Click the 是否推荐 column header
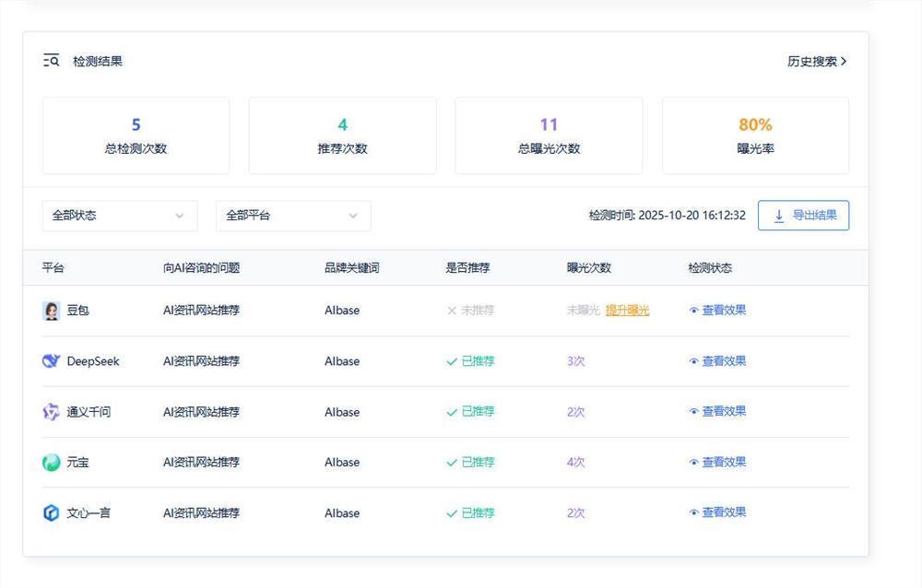The width and height of the screenshot is (922, 588). click(x=467, y=268)
